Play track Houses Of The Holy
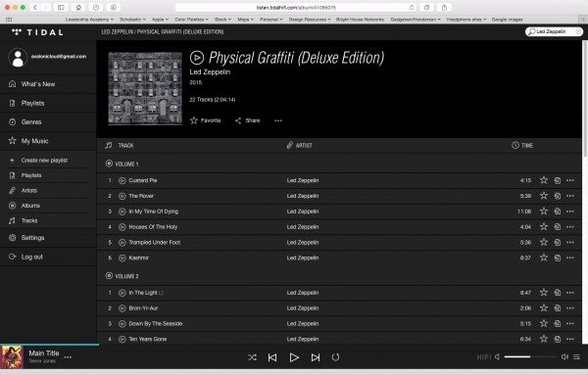This screenshot has height=375, width=588. 122,227
